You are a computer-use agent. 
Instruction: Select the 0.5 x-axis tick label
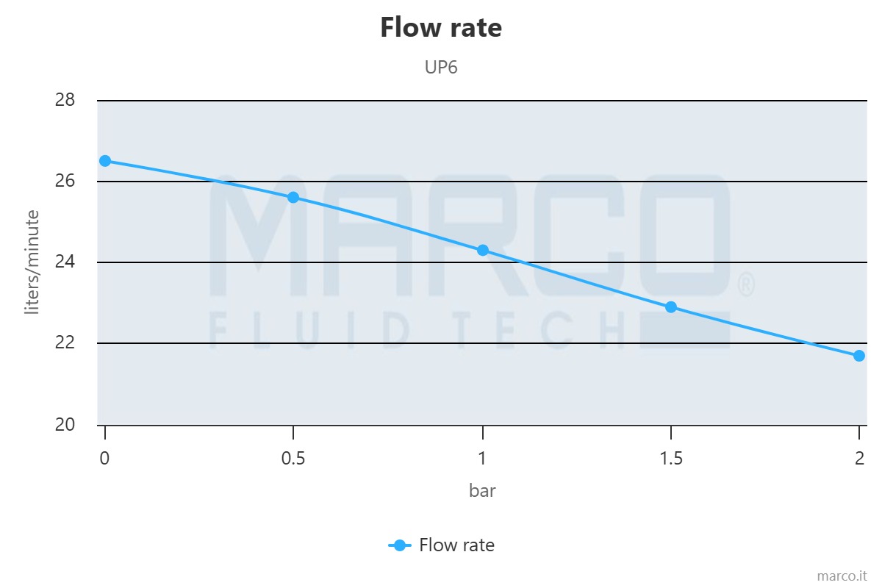tap(293, 459)
